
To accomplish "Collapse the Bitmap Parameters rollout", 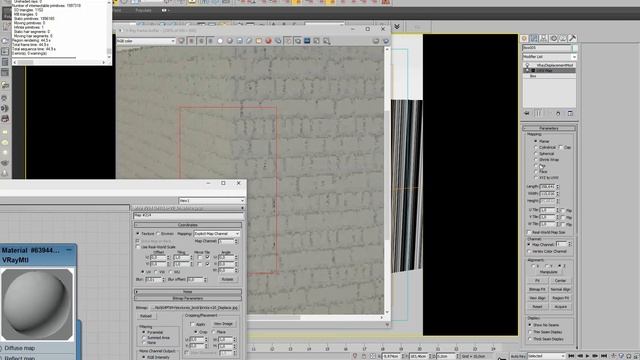I will click(188, 298).
